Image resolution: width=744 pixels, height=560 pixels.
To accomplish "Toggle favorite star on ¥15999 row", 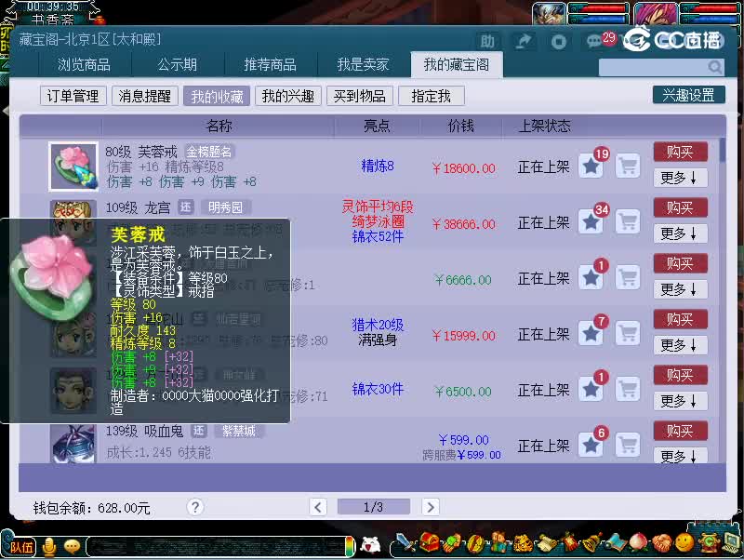I will [591, 333].
